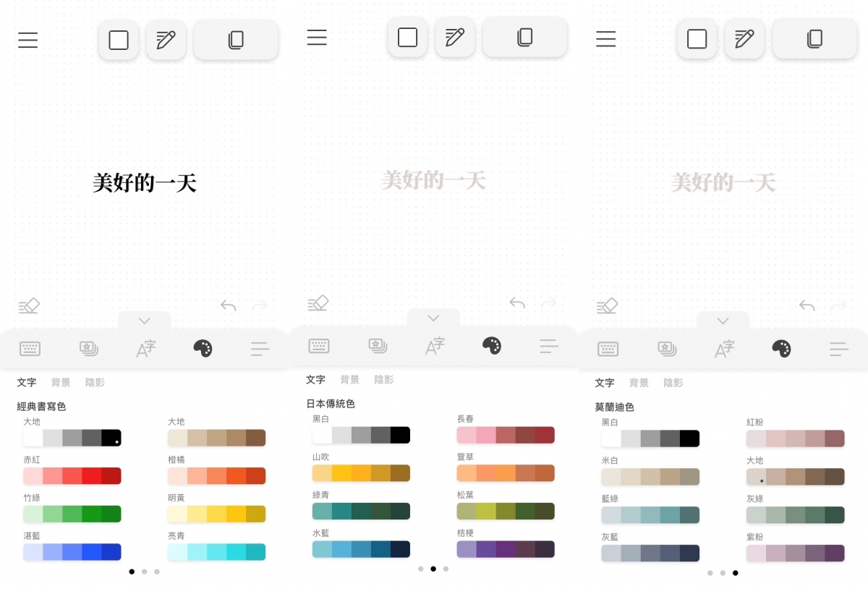Open the pages manager icon
Screen dimensions: 868x589
click(236, 40)
